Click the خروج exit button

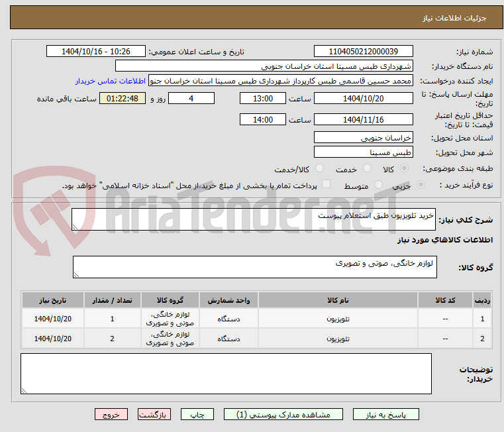(111, 414)
